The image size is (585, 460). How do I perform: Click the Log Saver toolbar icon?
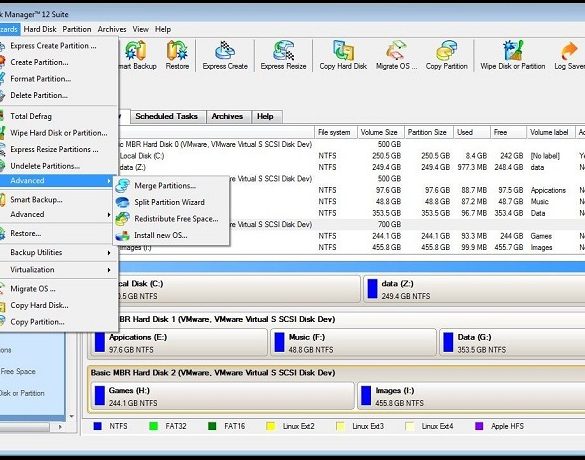pos(570,50)
